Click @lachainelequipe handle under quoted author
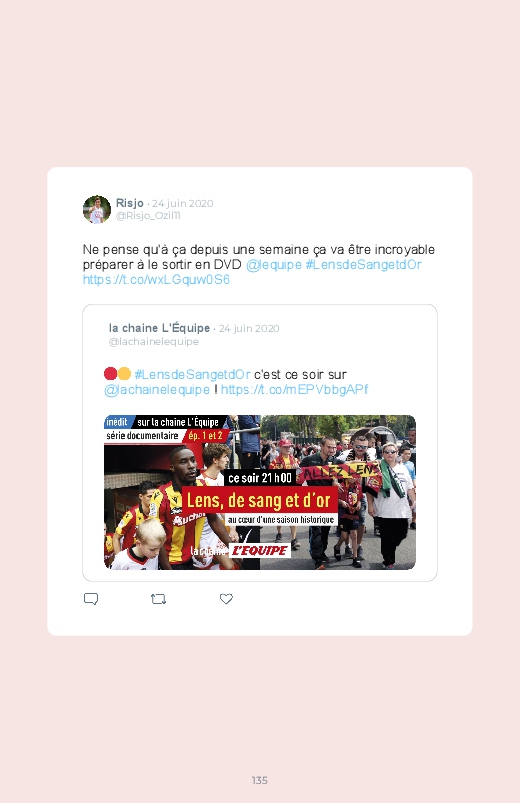Image resolution: width=520 pixels, height=803 pixels. (x=154, y=342)
